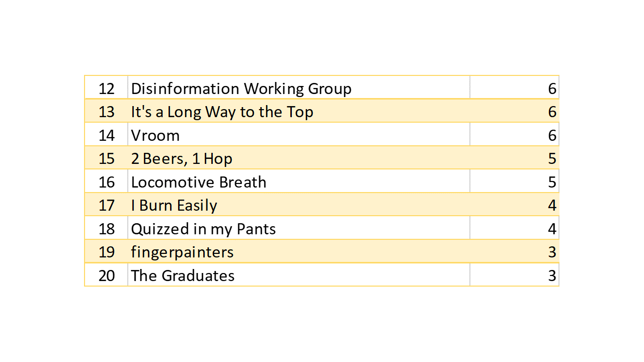Click the rank 19 cell
Screen dimensions: 644x362
pos(107,252)
